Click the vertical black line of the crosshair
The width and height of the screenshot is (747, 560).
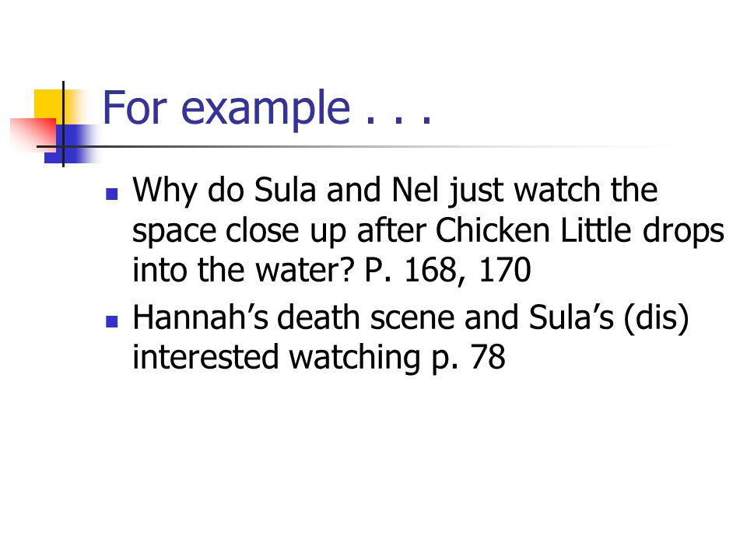[63, 124]
